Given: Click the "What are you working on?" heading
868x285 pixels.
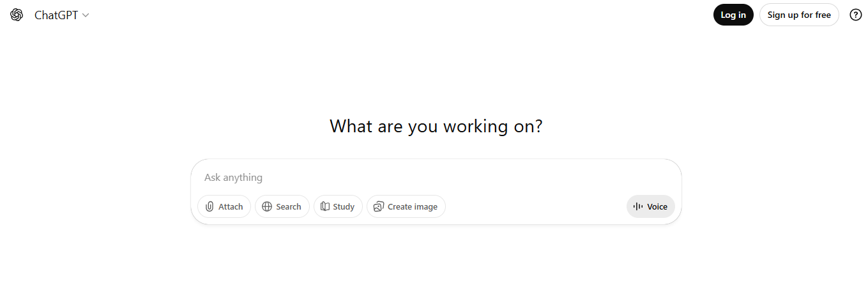Looking at the screenshot, I should [436, 126].
